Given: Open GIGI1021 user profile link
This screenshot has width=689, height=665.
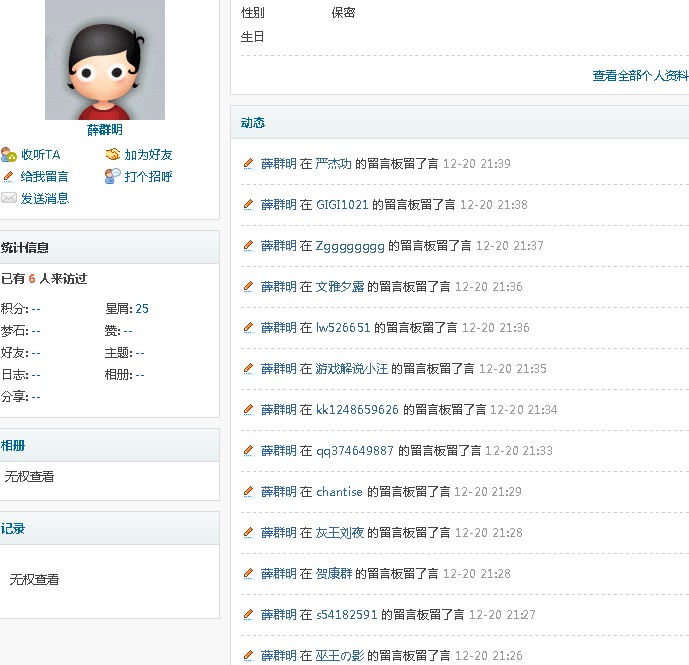Looking at the screenshot, I should (342, 205).
